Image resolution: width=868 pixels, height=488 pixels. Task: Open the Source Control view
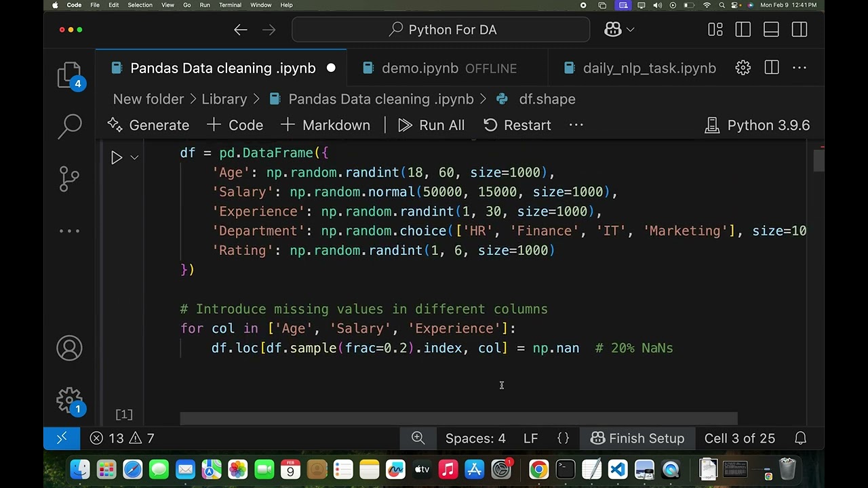click(69, 178)
